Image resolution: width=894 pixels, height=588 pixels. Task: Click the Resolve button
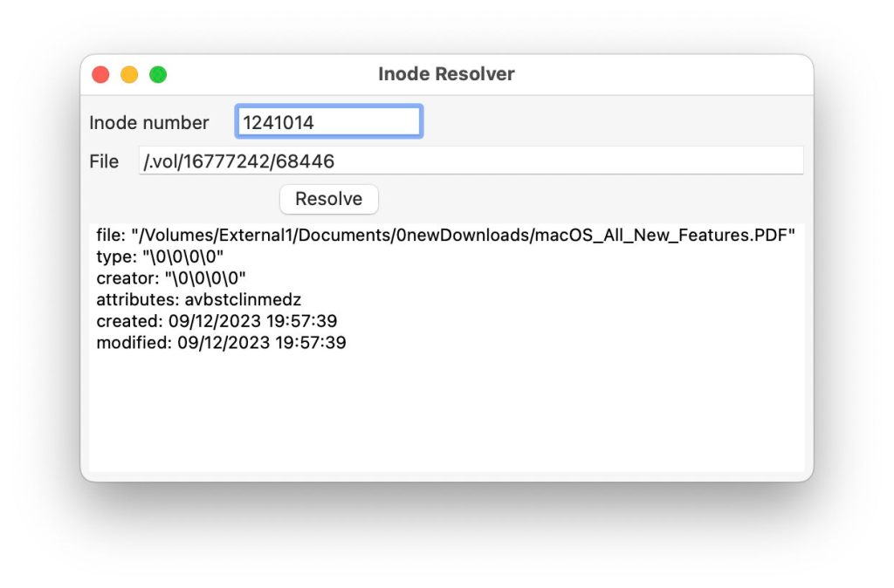tap(328, 199)
